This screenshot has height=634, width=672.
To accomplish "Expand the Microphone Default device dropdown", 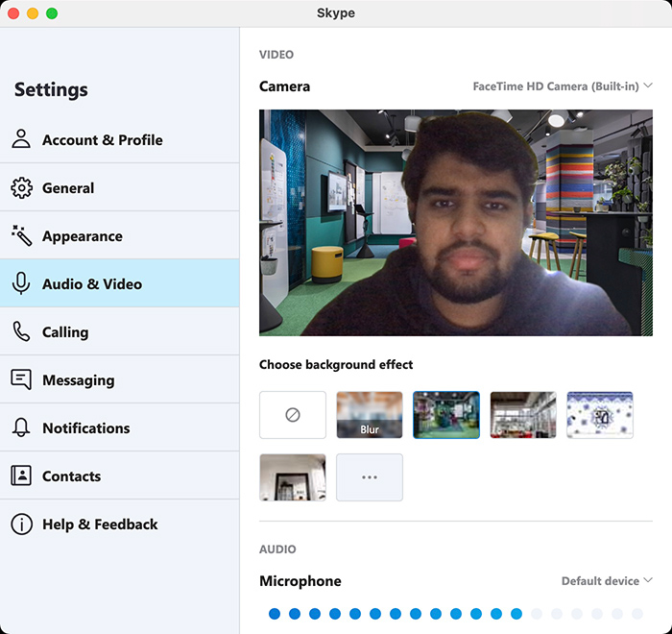I will [607, 581].
